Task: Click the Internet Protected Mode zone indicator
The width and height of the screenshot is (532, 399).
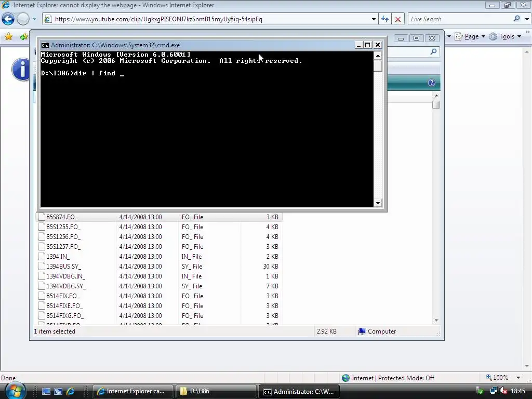Action: point(388,378)
